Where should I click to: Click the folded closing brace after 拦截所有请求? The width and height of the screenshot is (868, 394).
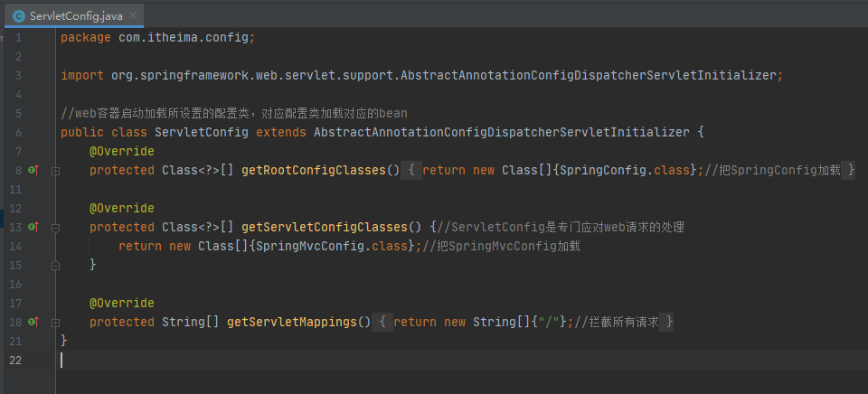click(x=669, y=322)
